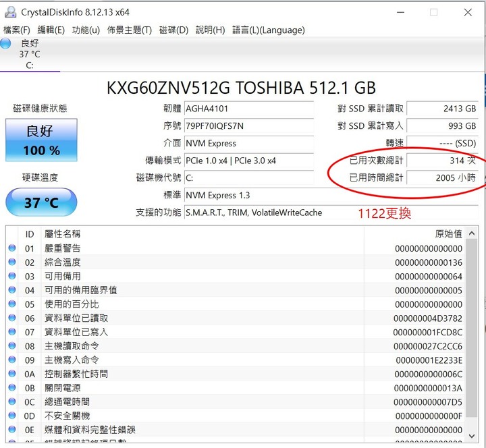The height and width of the screenshot is (448, 486).
Task: Open the 語言(L)(Language) menu
Action: pyautogui.click(x=269, y=30)
